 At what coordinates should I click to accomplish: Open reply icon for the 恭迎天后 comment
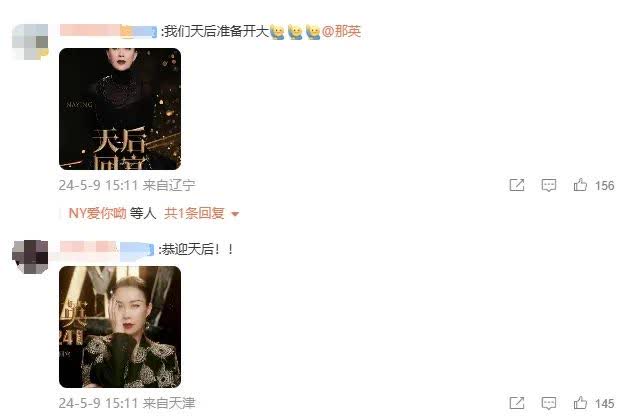(548, 403)
